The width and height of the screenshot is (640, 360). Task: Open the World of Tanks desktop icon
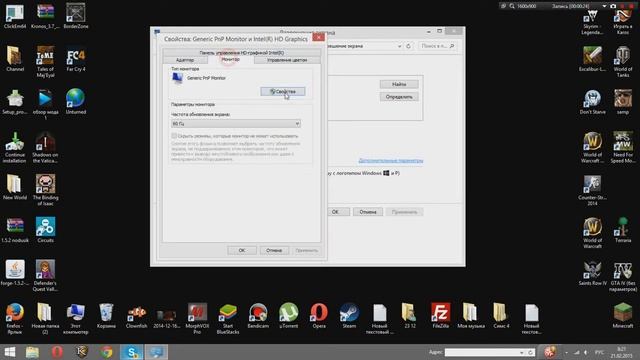(x=623, y=62)
